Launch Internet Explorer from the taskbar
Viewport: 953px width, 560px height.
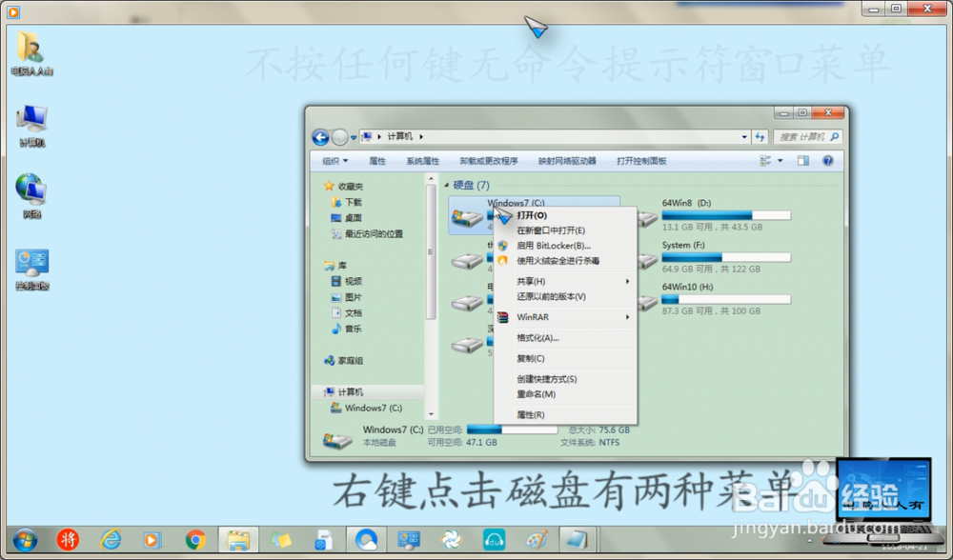(x=110, y=539)
